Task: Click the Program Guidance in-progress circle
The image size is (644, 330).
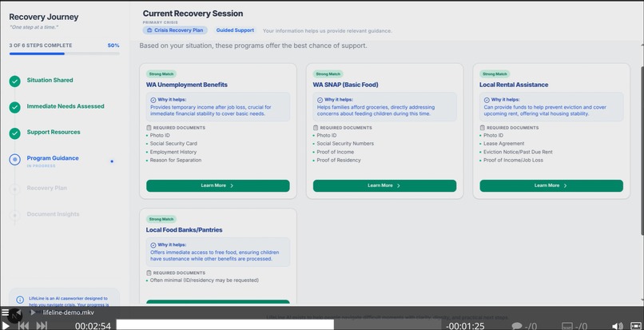Action: pyautogui.click(x=15, y=160)
